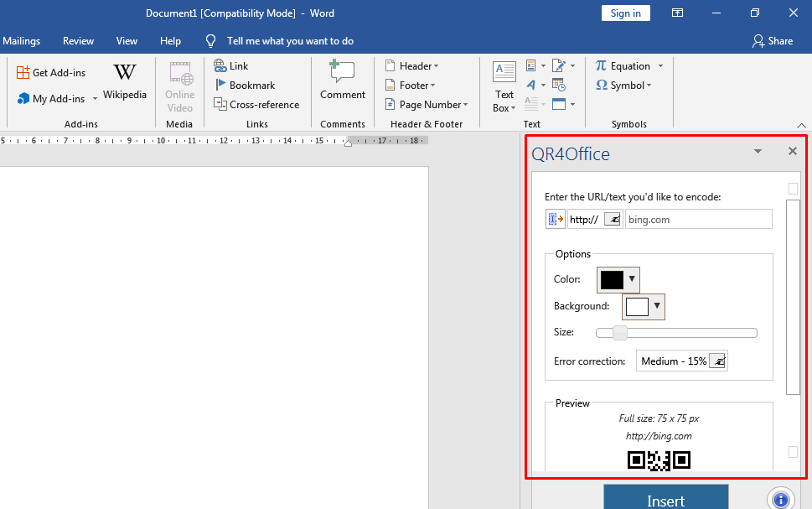Image resolution: width=812 pixels, height=509 pixels.
Task: Click the 'Header & Footer' group label
Action: (x=427, y=124)
